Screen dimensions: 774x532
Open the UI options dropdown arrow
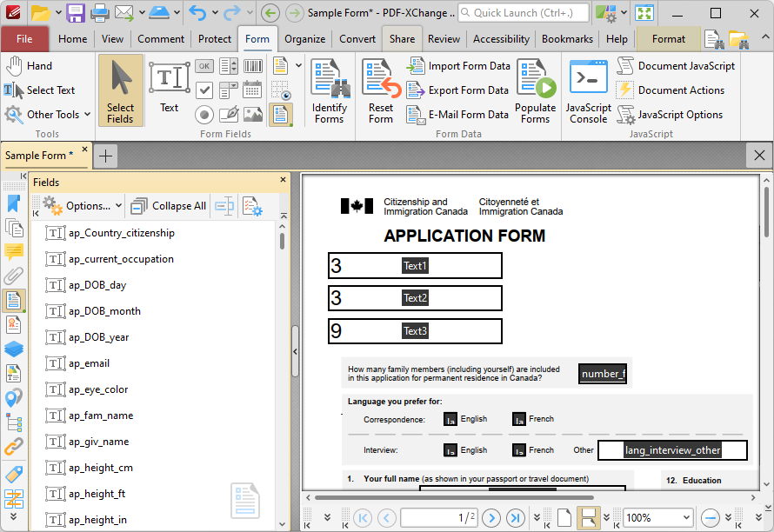624,13
